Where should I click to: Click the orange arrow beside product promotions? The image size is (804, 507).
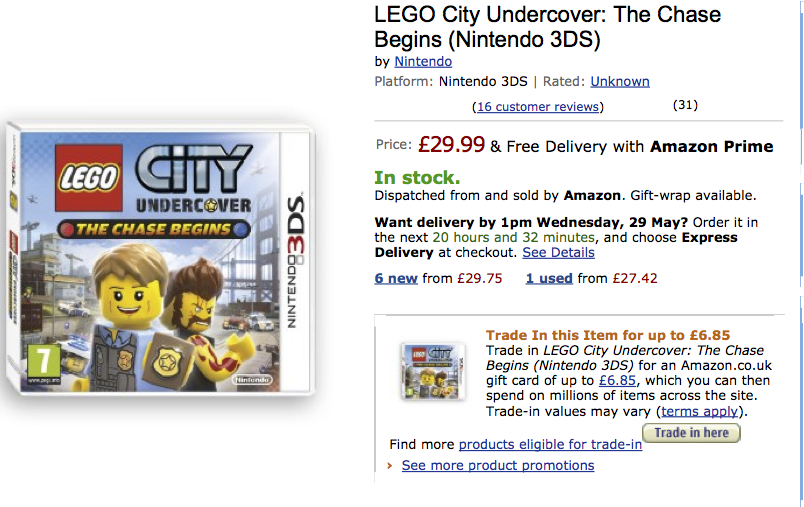[x=390, y=466]
